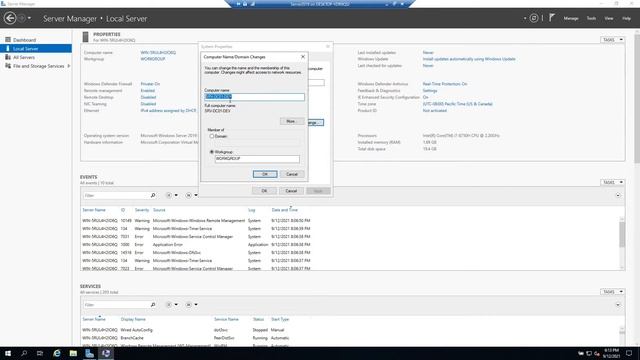Open the left list-options dropdown beside Services filter
Image resolution: width=640 pixels, height=360 pixels.
point(172,305)
